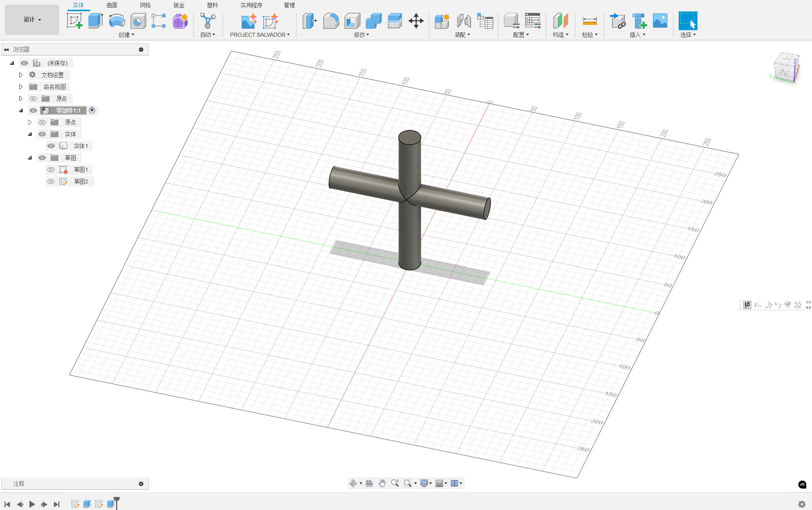
Task: Collapse the 草图 folder node
Action: pos(30,158)
